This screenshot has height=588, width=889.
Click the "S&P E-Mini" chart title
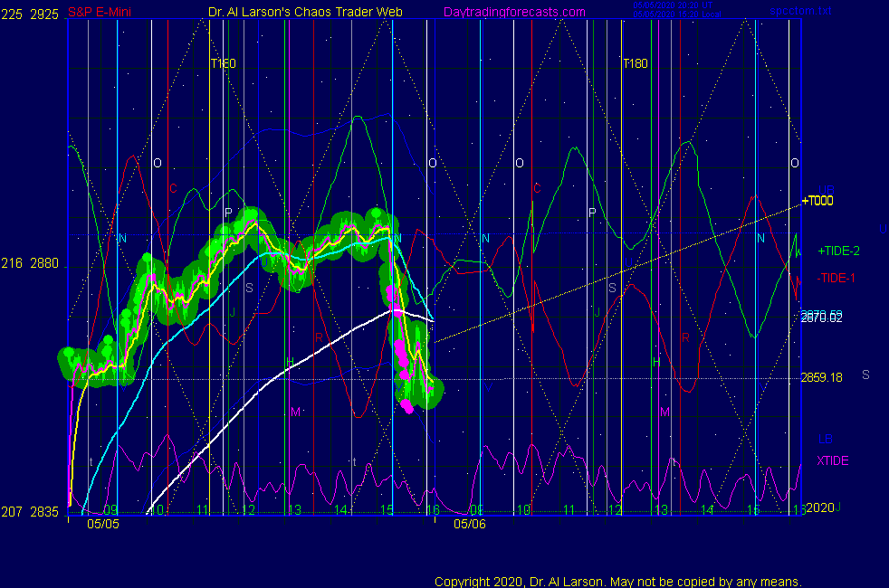(x=100, y=12)
